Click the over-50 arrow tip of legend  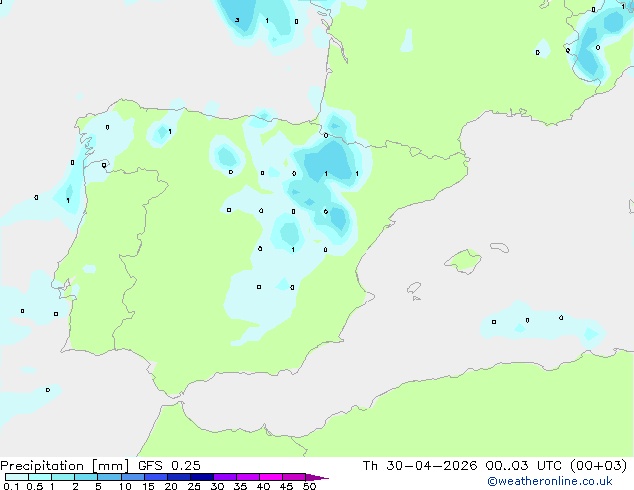(x=317, y=477)
